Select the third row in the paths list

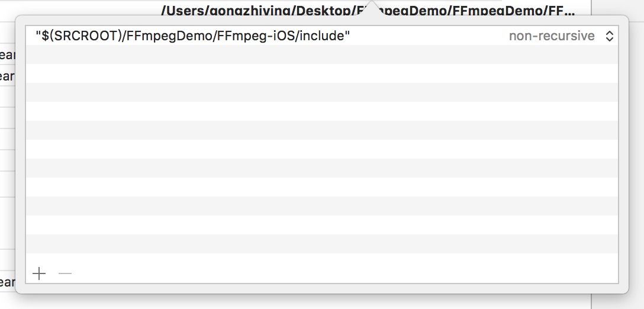[322, 73]
